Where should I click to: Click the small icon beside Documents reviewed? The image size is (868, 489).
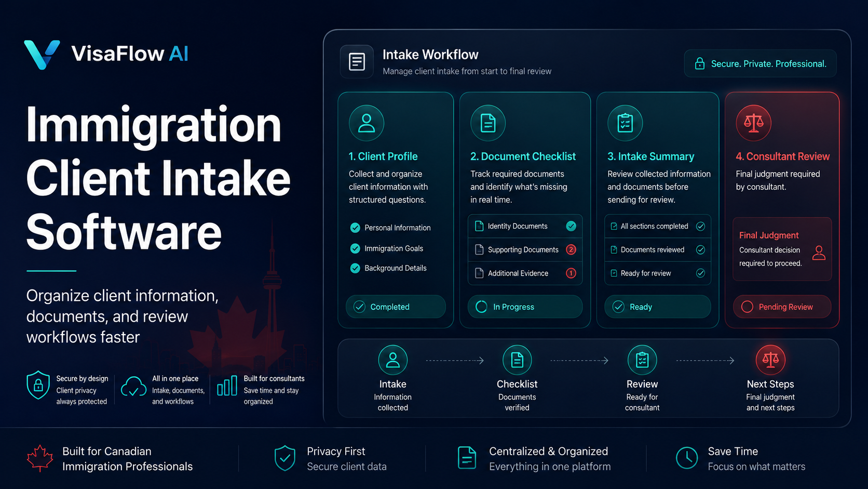pos(614,249)
